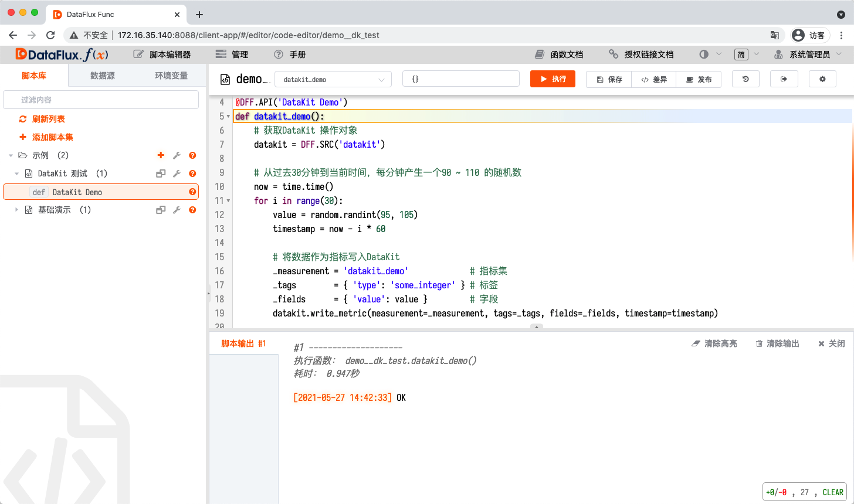Focus the {} arguments input field

coord(461,79)
